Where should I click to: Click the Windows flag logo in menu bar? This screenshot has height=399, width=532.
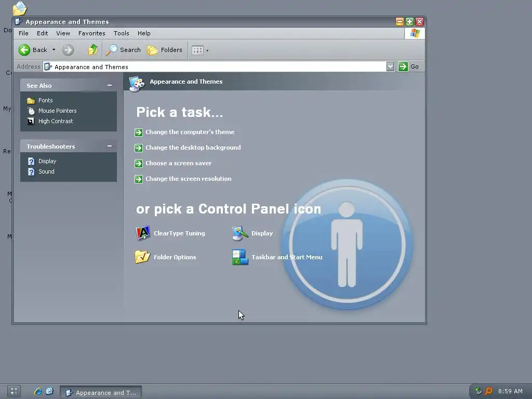[415, 33]
